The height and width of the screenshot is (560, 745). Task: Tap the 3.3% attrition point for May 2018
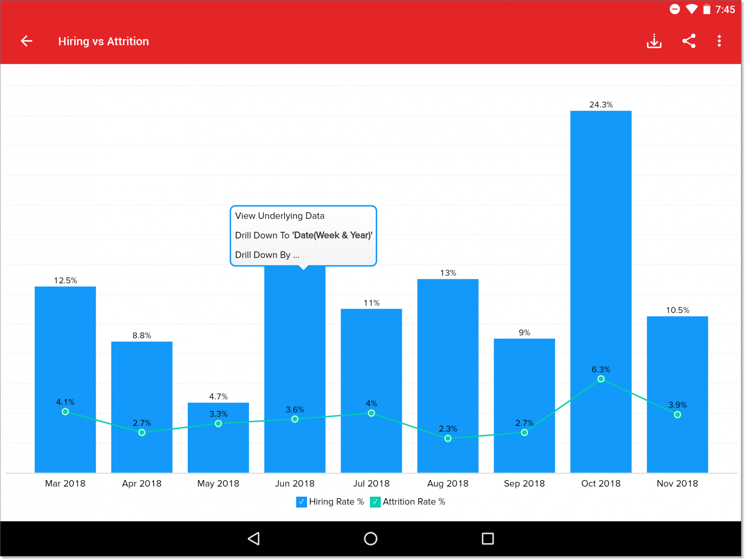tap(218, 424)
